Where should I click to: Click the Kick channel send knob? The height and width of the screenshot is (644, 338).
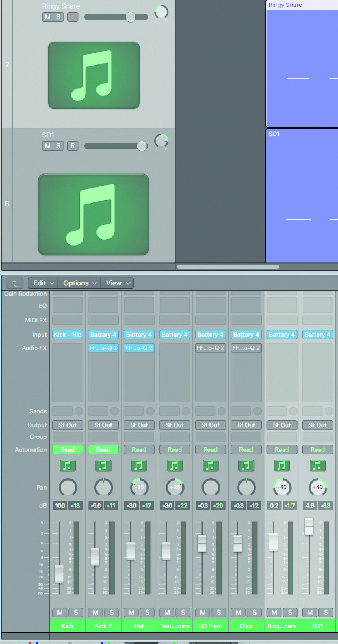[79, 411]
